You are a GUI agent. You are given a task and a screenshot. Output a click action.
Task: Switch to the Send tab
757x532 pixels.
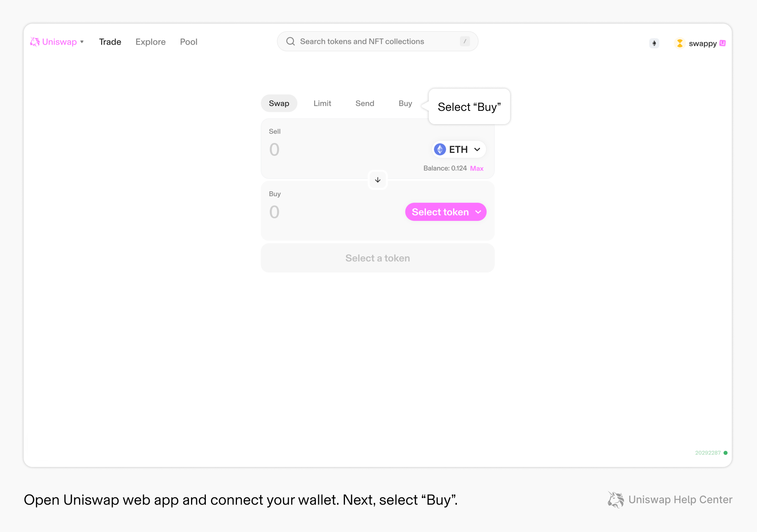(365, 103)
